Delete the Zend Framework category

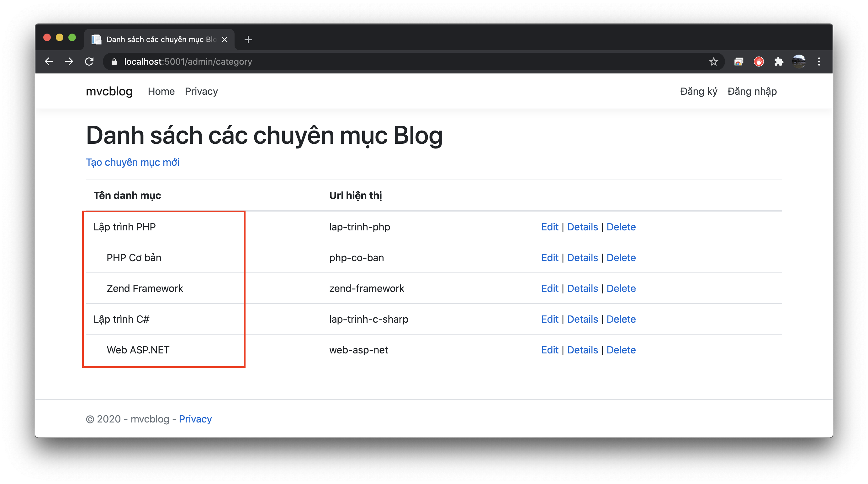click(x=621, y=288)
